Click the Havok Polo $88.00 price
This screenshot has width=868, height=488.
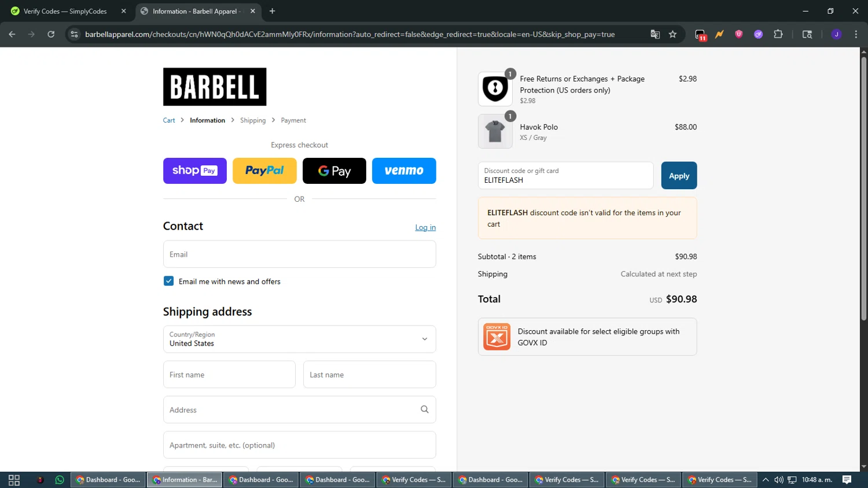(686, 127)
